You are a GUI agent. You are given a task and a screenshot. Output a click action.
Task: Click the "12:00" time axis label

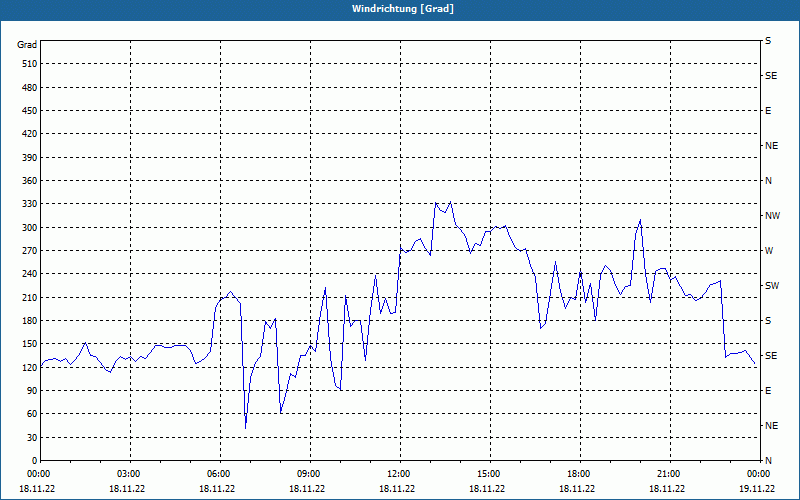(398, 474)
